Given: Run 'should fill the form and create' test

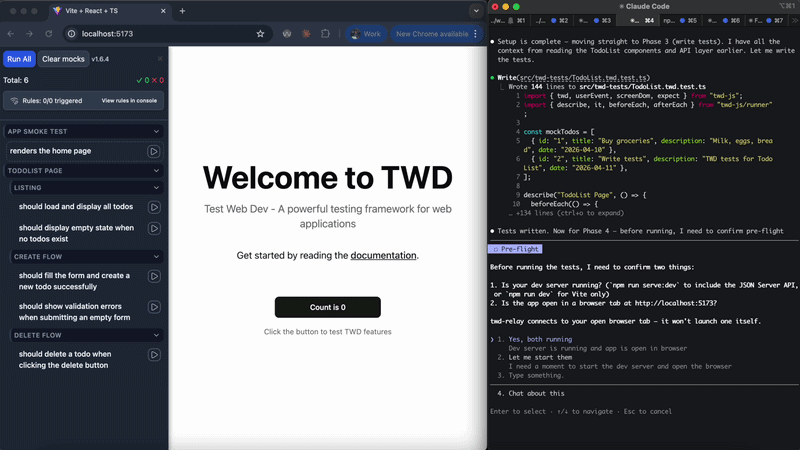Looking at the screenshot, I should [x=154, y=276].
